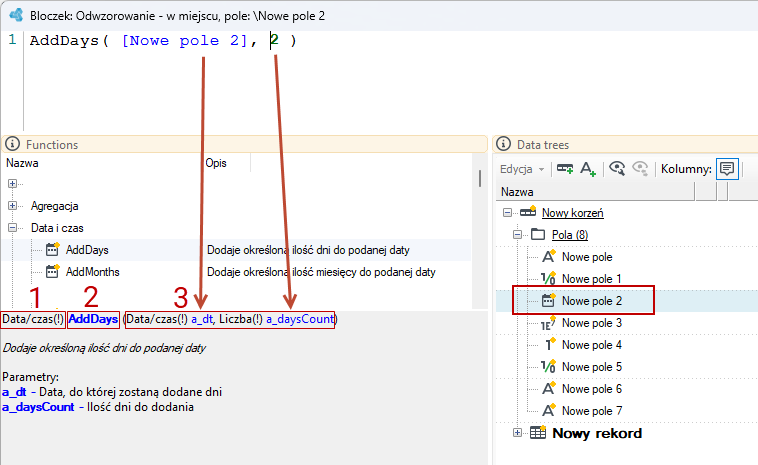Click the boolean 1/0 icon of Nowe pole 5
The image size is (758, 465).
click(548, 366)
